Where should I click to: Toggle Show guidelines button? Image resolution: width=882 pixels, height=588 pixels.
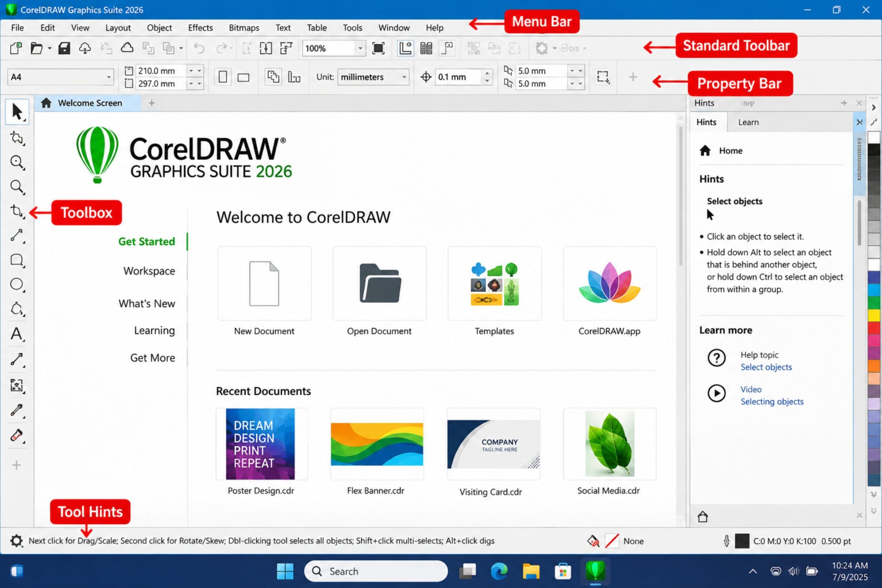448,48
